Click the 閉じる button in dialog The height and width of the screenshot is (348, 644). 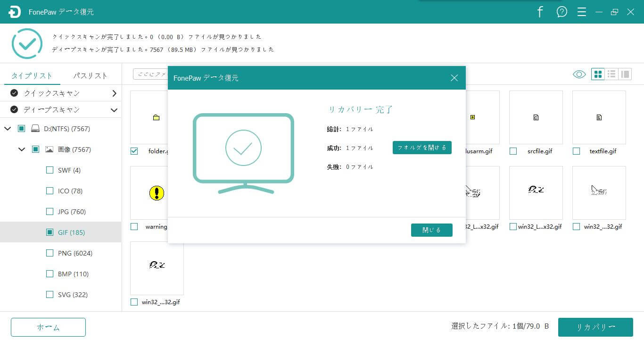(x=432, y=230)
